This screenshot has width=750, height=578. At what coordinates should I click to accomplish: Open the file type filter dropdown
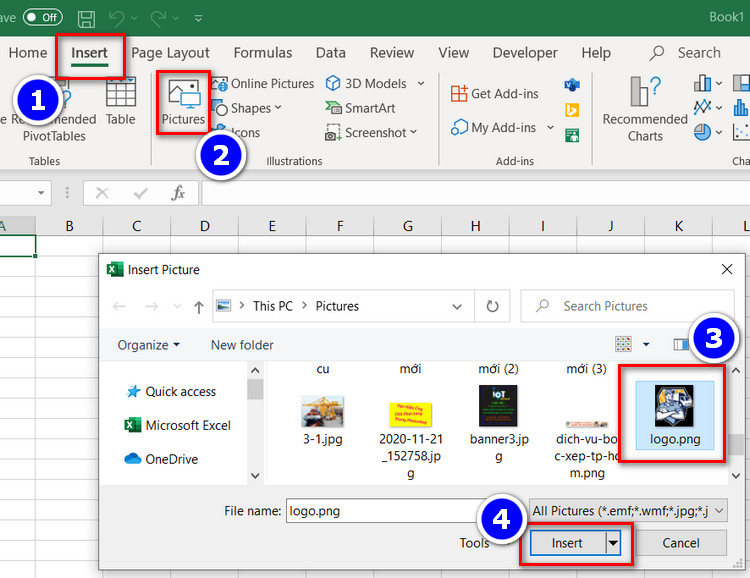[628, 511]
